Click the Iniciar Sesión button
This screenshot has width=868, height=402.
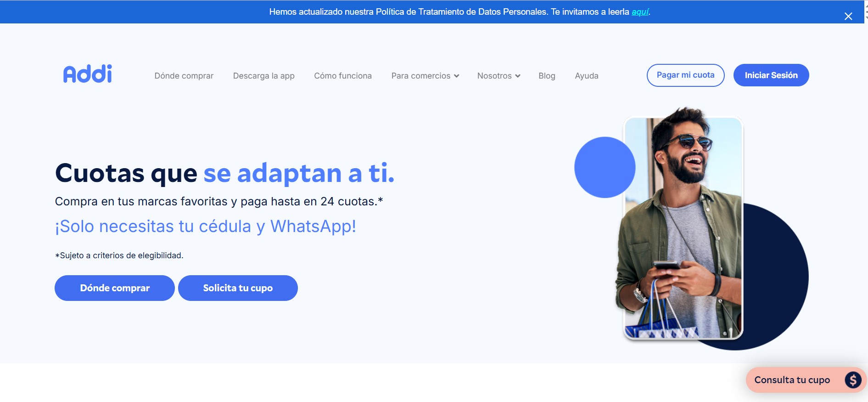(771, 75)
